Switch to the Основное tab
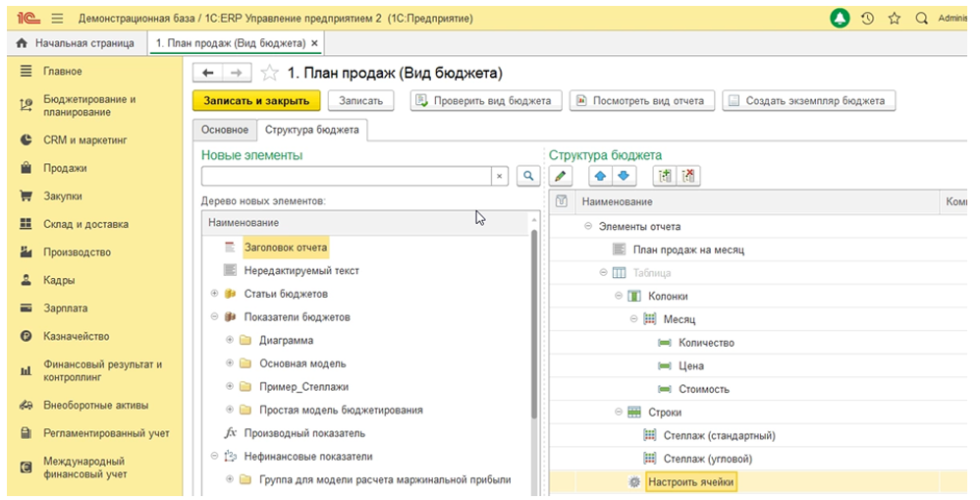Screen dimensions: 980x500 225,130
